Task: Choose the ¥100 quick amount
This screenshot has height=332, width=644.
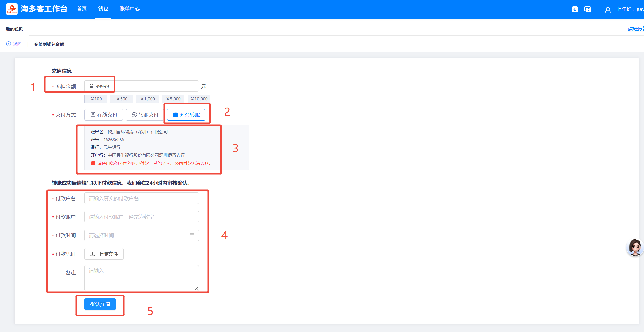Action: point(96,99)
